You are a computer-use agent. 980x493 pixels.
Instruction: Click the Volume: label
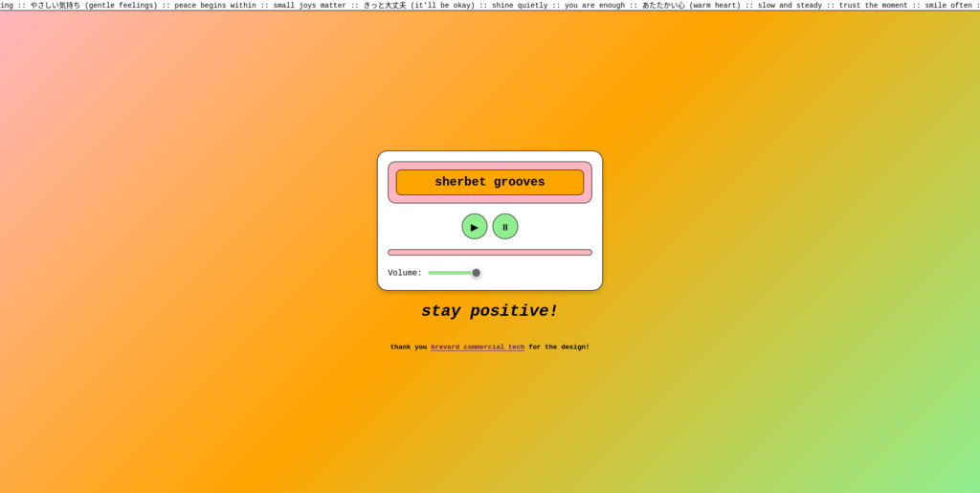point(404,273)
